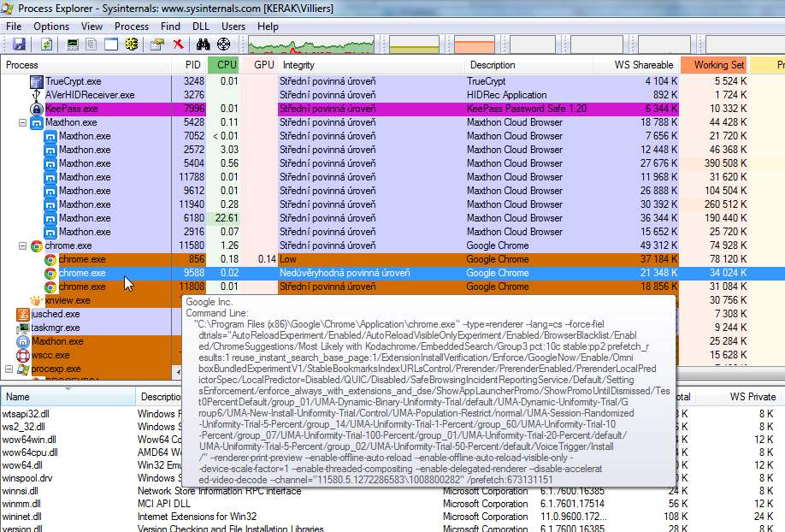Click the binoculars Find Handle or DLL icon
The width and height of the screenshot is (785, 532).
coord(203,44)
